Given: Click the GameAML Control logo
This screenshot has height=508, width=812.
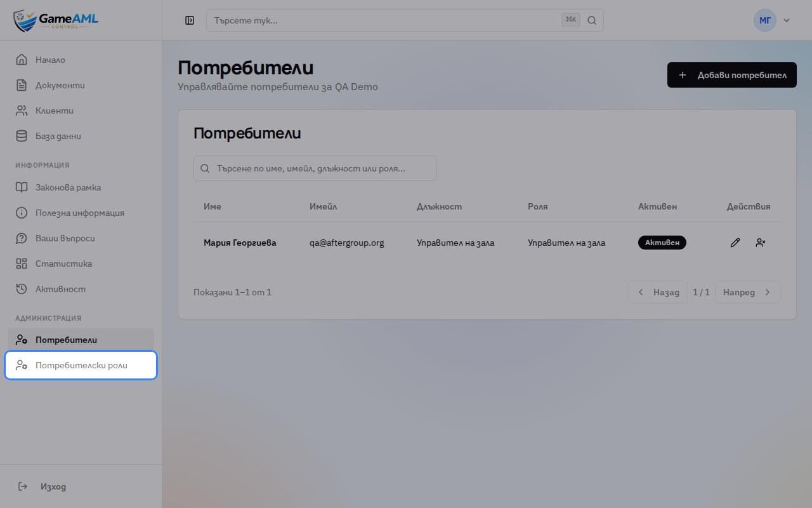Looking at the screenshot, I should [56, 20].
